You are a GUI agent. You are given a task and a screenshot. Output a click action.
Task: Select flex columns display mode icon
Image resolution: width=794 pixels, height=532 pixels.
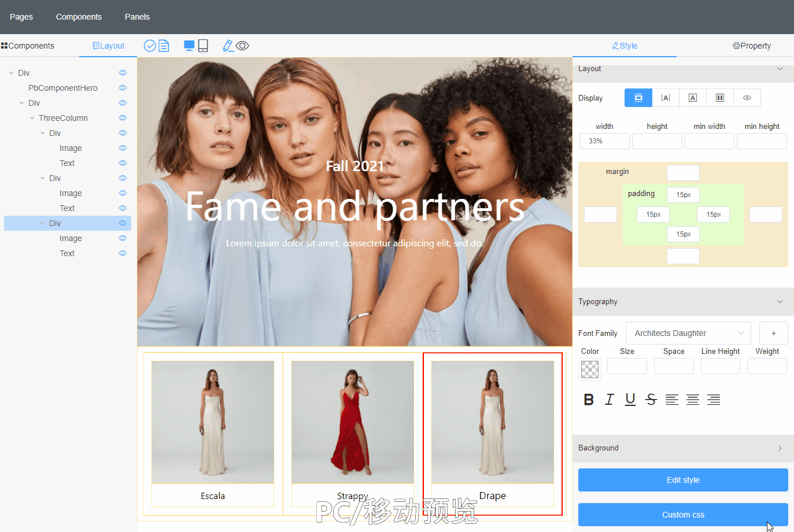720,98
